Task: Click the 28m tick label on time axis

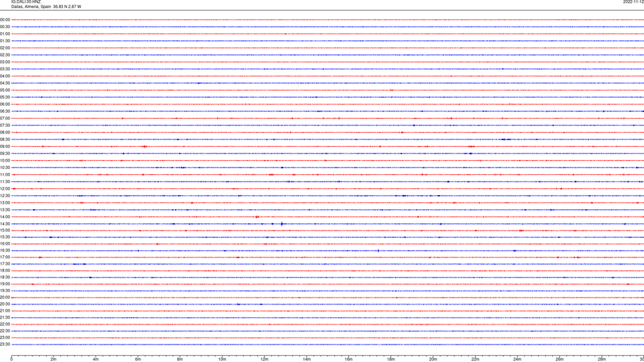Action: tap(602, 359)
